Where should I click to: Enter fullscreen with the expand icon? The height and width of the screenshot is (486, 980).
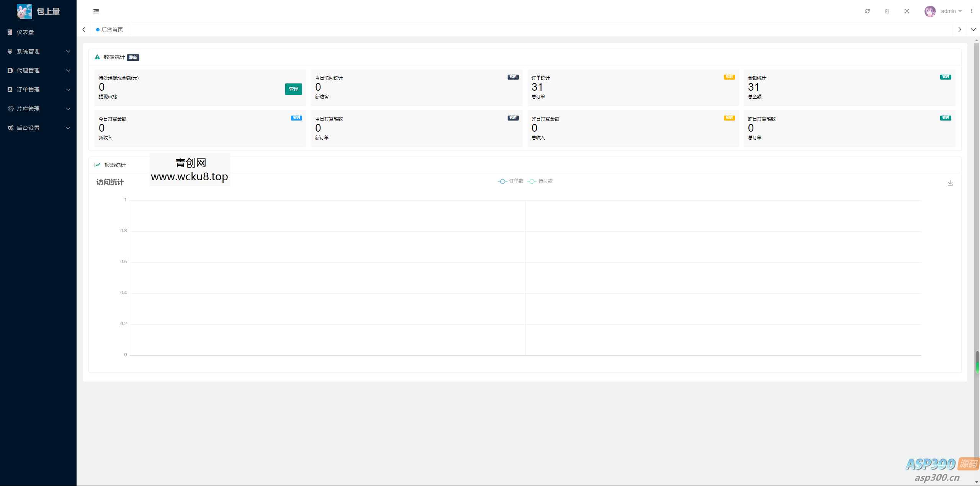coord(907,11)
